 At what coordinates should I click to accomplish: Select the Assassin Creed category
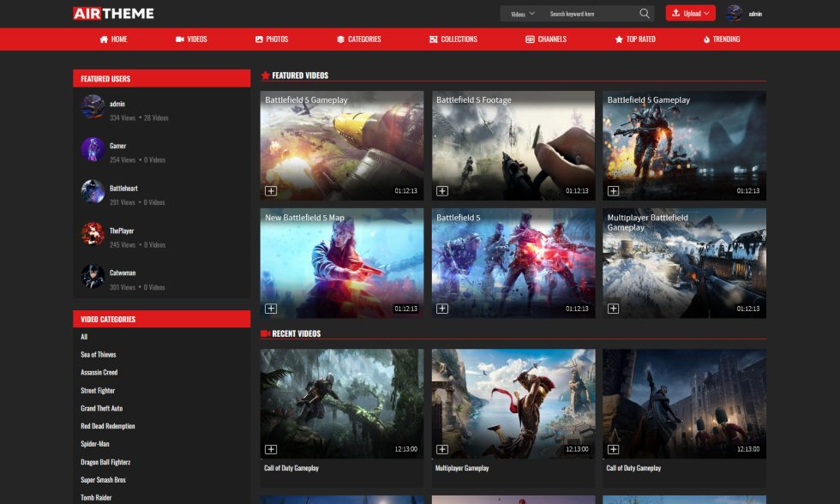(x=99, y=372)
